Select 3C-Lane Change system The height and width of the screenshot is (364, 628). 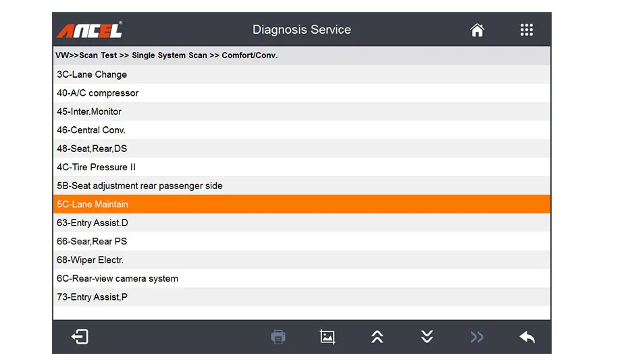[x=92, y=74]
